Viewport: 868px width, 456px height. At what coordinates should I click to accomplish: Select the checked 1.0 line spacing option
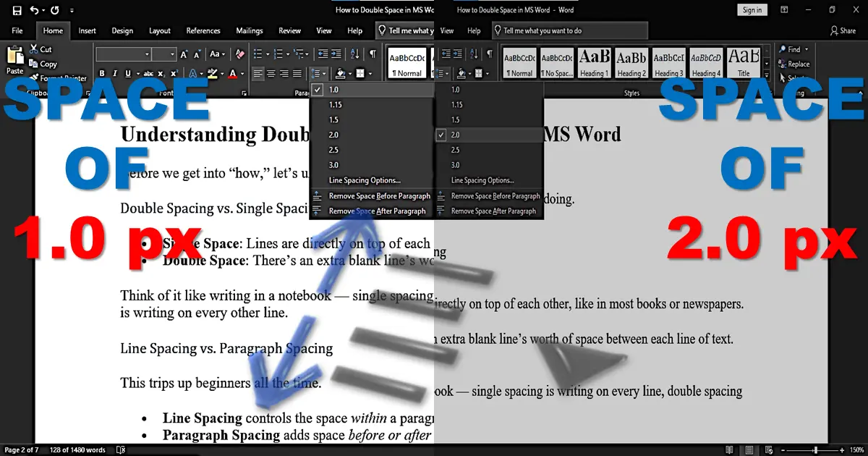333,89
